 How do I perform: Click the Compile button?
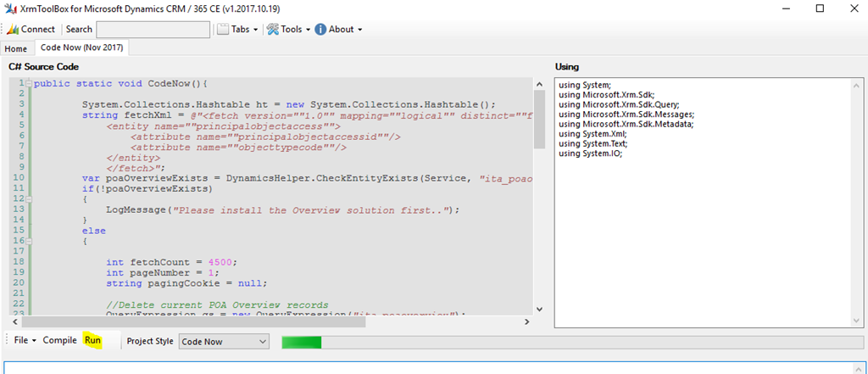[x=60, y=341]
